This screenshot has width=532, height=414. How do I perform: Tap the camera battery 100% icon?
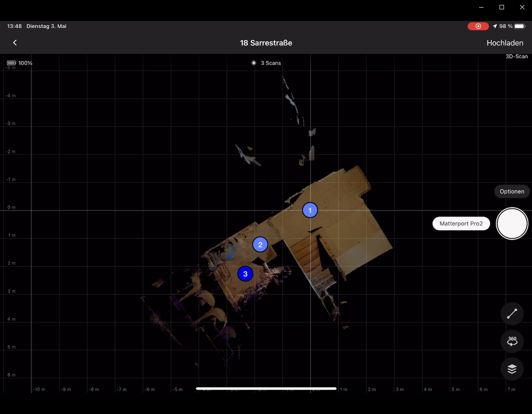[12, 63]
